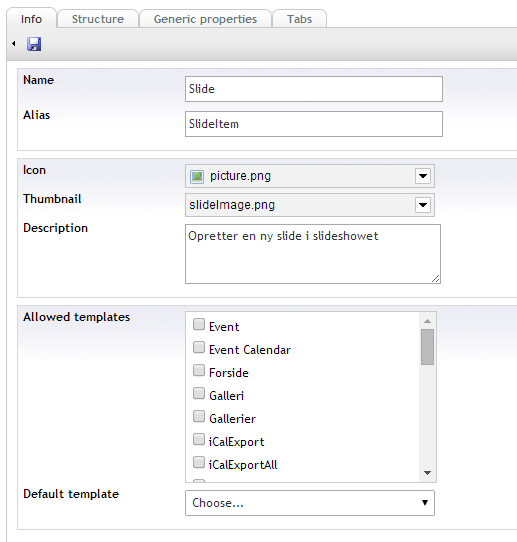Click the blue floppy disk save icon
The height and width of the screenshot is (542, 517).
tap(34, 44)
